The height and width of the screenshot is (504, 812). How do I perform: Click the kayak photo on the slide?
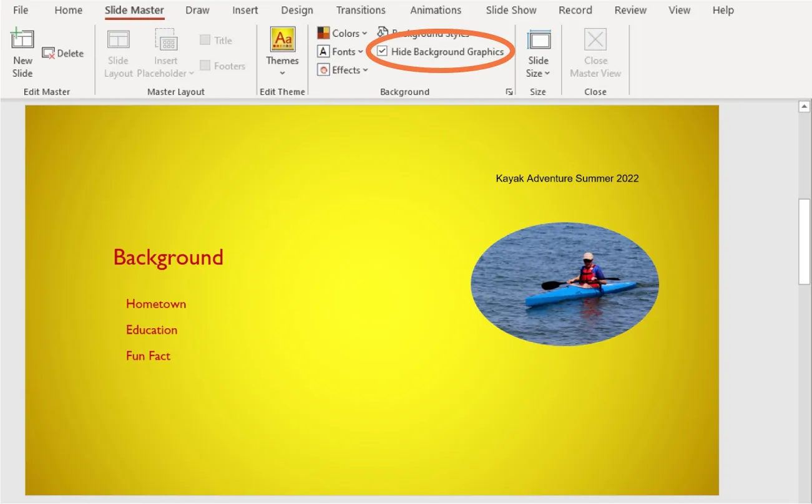[564, 283]
